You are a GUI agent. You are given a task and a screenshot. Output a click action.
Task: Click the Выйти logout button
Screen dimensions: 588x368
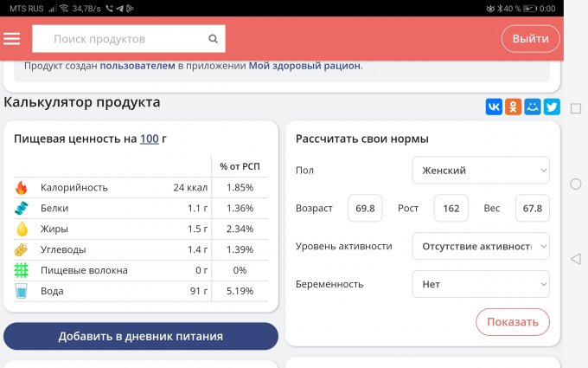[x=530, y=39]
